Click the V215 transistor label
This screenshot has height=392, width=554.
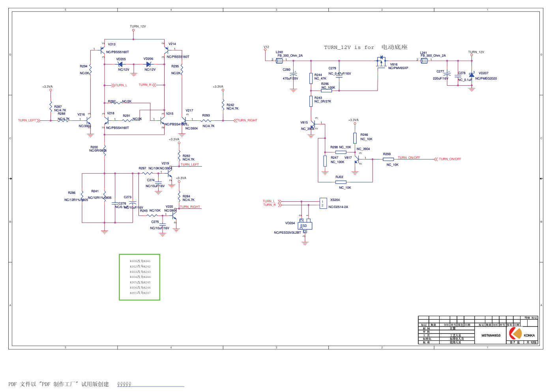[x=170, y=114]
